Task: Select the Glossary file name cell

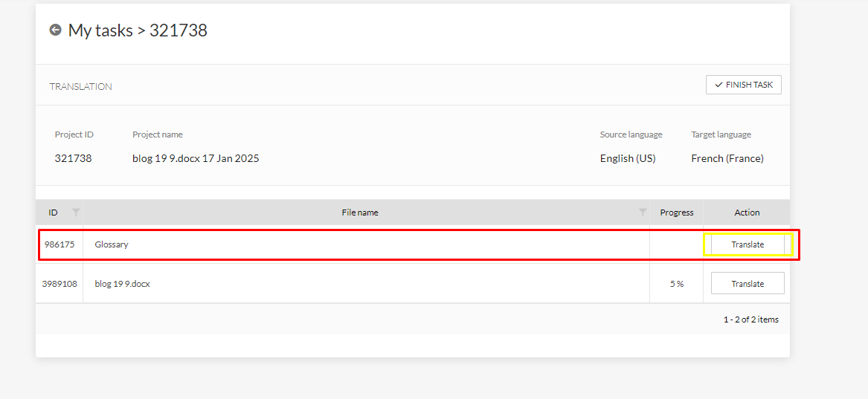Action: (x=112, y=244)
